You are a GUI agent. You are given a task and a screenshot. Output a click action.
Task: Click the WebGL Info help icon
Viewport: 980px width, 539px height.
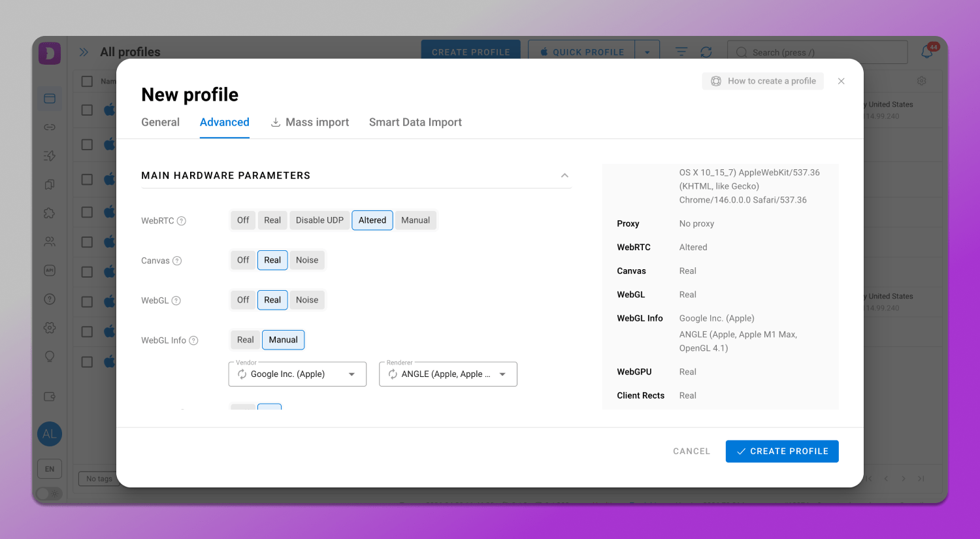click(193, 340)
